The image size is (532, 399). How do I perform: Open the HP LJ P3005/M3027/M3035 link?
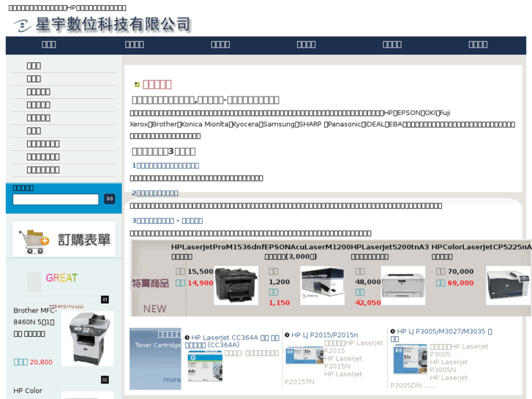(441, 335)
